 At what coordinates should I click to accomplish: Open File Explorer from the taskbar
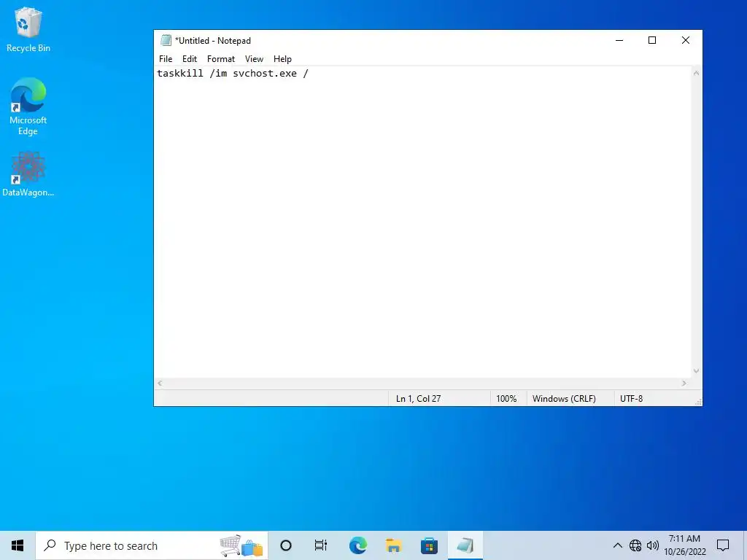(x=393, y=545)
